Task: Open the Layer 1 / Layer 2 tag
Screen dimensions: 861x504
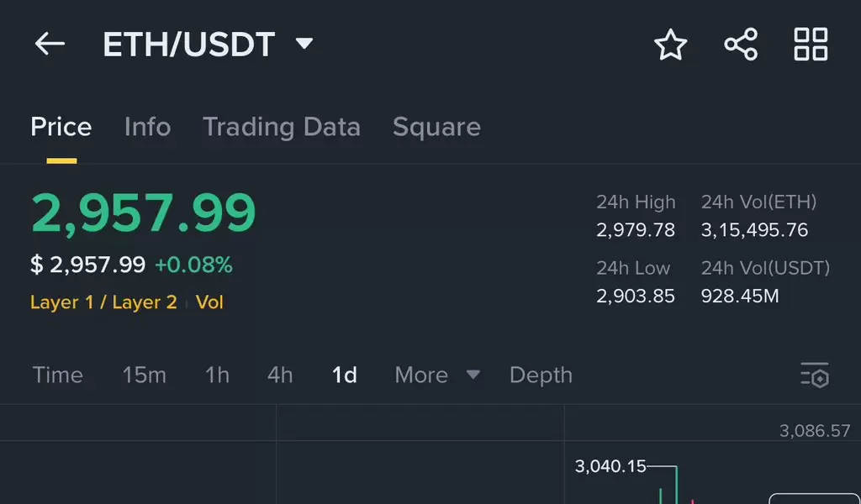Action: 103,302
